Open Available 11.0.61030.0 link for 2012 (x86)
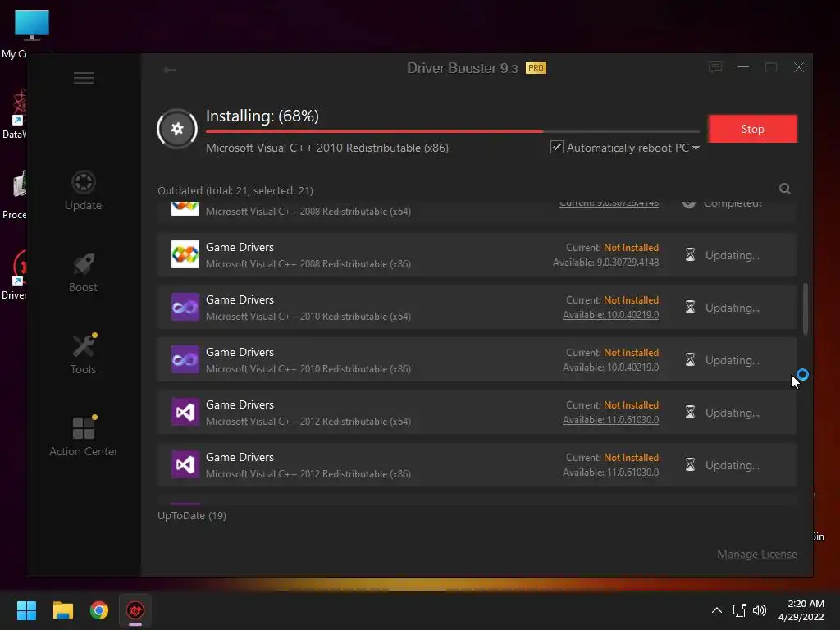Screen dimensions: 840x630 point(610,472)
